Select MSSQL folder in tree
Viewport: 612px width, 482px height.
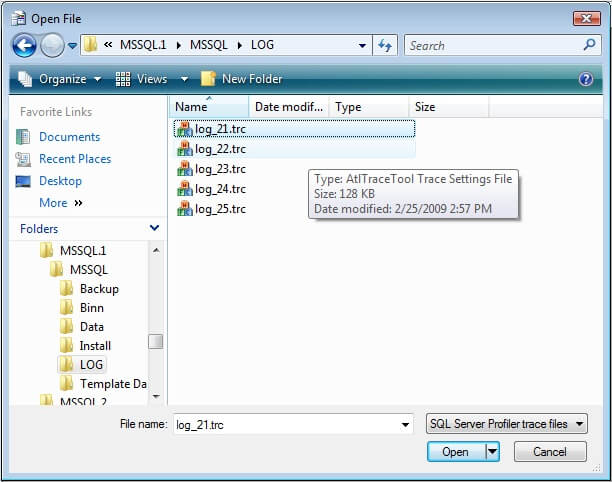pyautogui.click(x=79, y=269)
